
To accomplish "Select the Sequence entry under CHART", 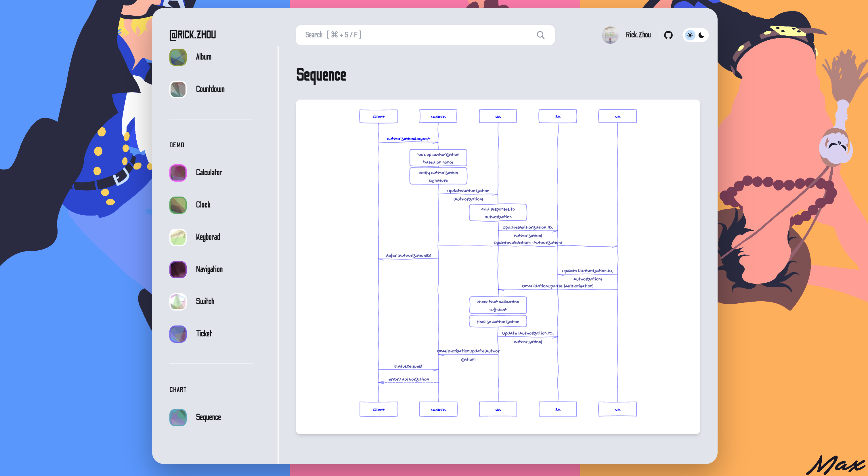I will click(209, 417).
